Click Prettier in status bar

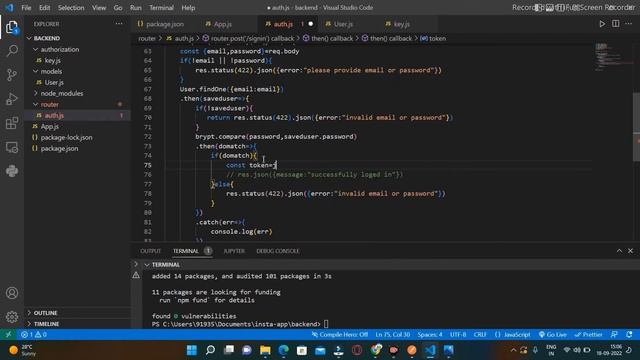[589, 335]
